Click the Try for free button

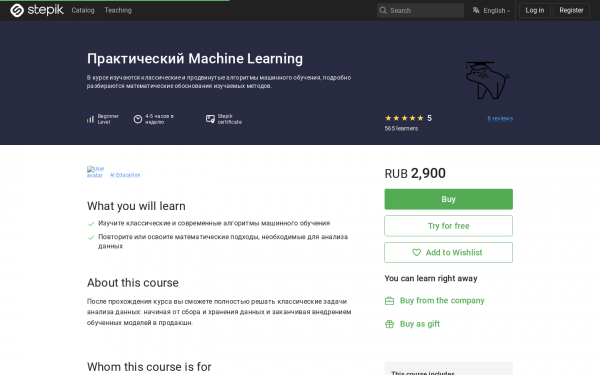tap(448, 226)
